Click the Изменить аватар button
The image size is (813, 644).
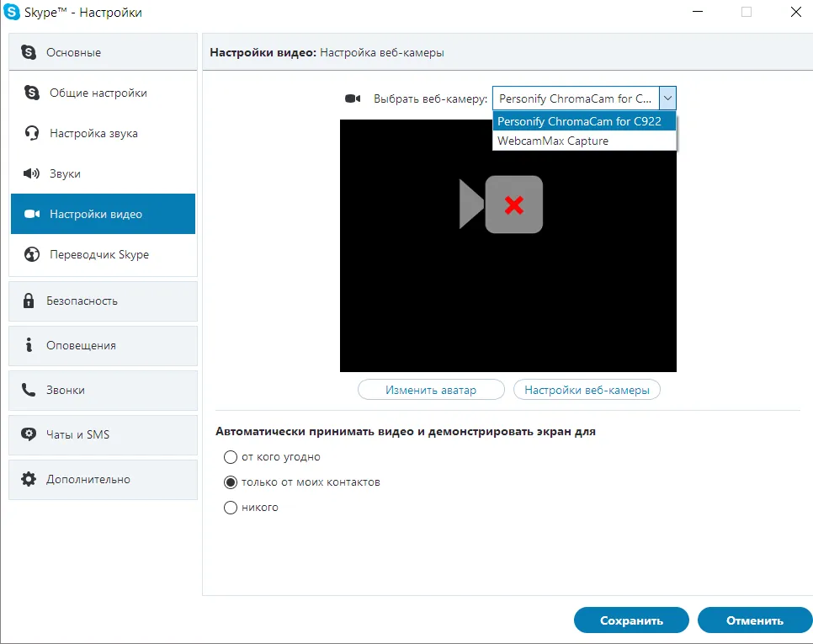[x=431, y=390]
